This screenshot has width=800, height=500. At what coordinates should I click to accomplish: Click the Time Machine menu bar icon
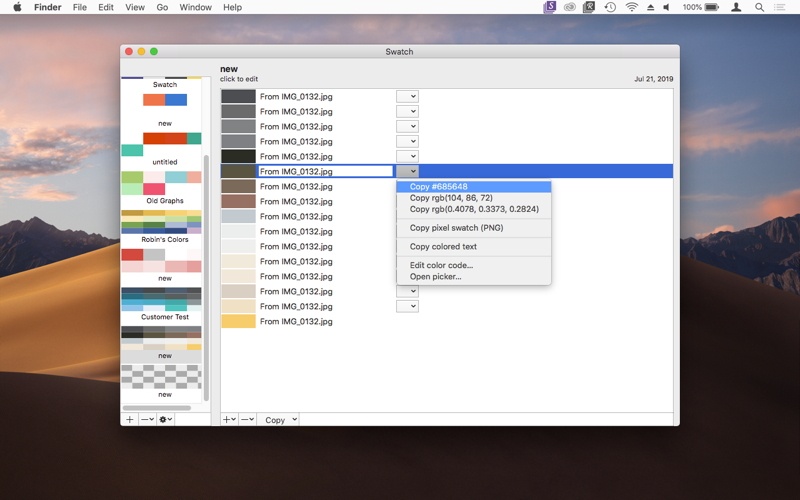pyautogui.click(x=610, y=7)
